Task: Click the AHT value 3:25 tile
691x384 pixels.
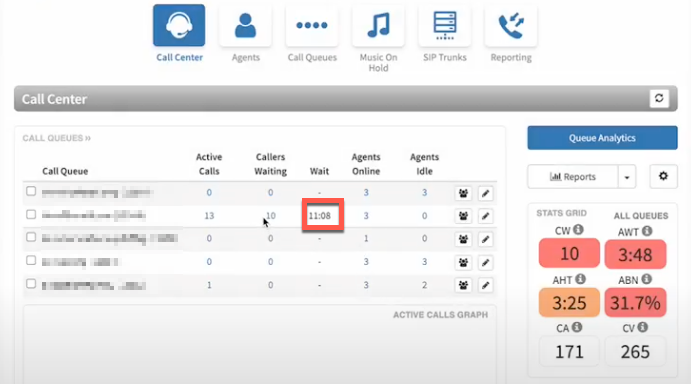Action: (x=569, y=303)
